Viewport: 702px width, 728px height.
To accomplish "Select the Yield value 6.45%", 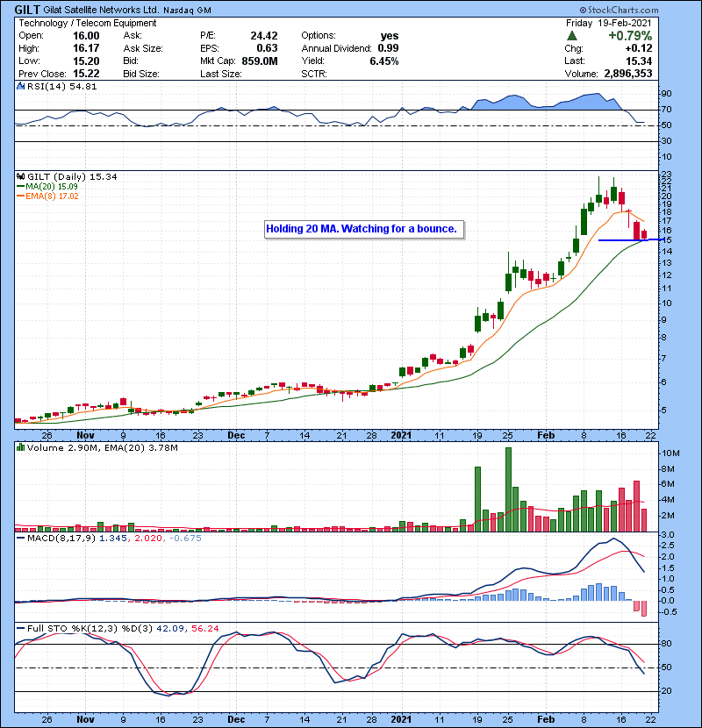I will click(x=384, y=61).
